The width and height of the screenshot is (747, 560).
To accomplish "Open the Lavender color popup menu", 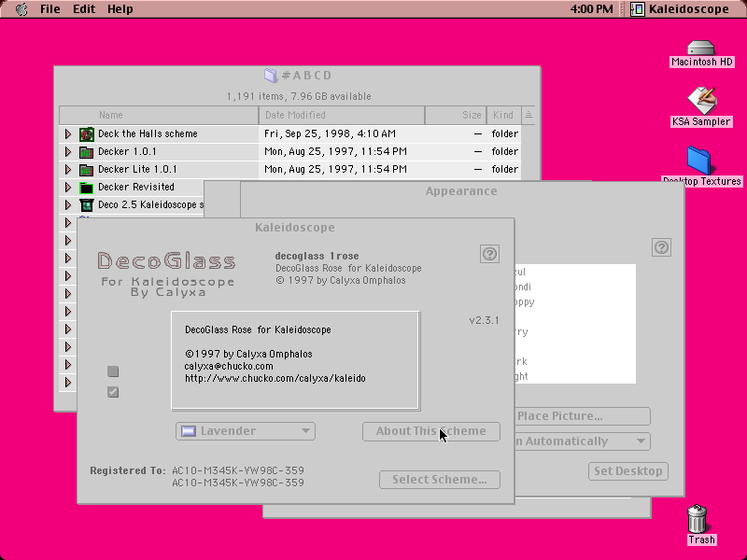I will point(246,431).
